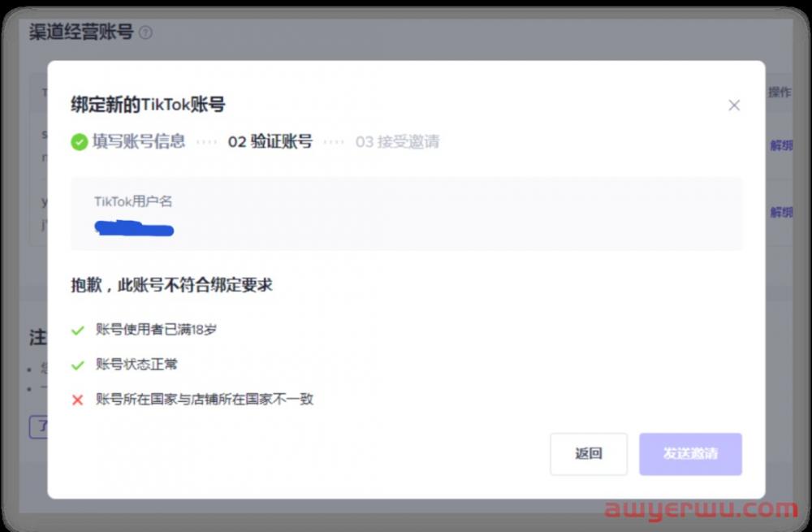Click the second 解绑 link in background
This screenshot has width=812, height=532.
point(780,212)
